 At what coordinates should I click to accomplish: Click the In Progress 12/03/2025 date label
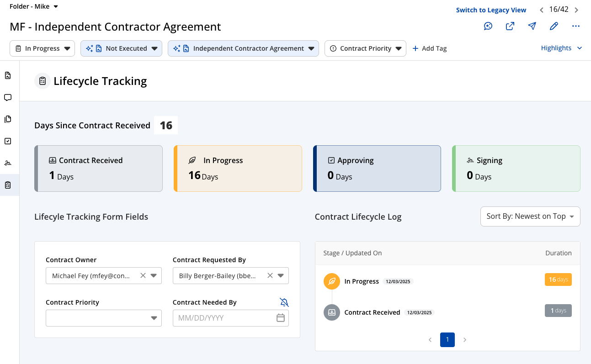tap(398, 281)
